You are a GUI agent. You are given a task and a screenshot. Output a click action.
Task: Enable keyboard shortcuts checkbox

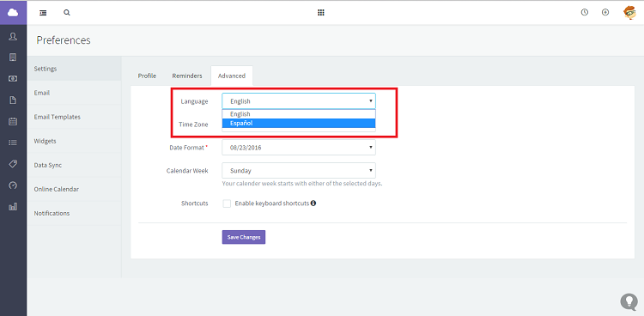pyautogui.click(x=227, y=204)
